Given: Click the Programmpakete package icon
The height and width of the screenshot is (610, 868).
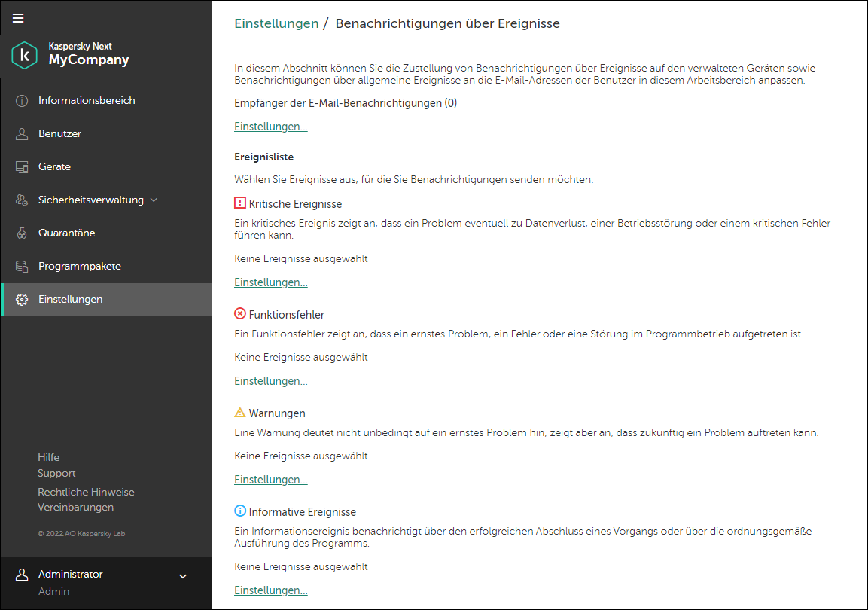Looking at the screenshot, I should 22,267.
